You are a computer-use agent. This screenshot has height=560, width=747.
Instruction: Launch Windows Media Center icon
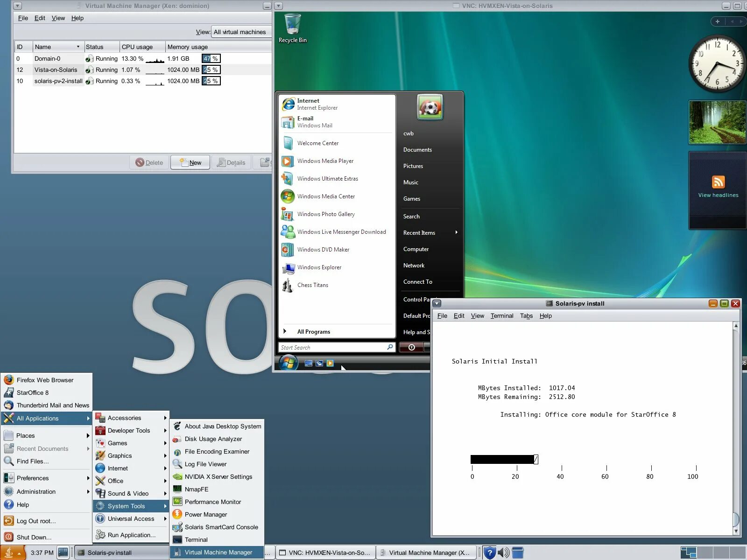pos(288,196)
